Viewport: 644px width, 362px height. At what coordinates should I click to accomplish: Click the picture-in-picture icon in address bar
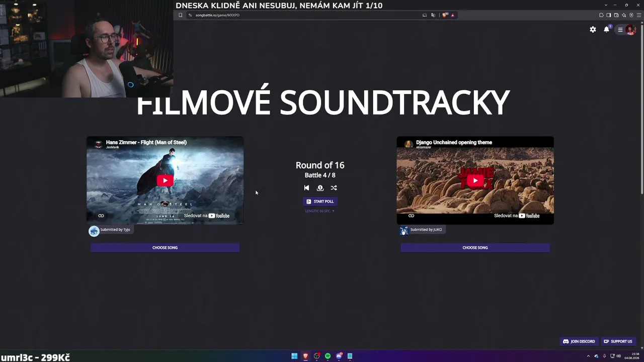(x=425, y=15)
